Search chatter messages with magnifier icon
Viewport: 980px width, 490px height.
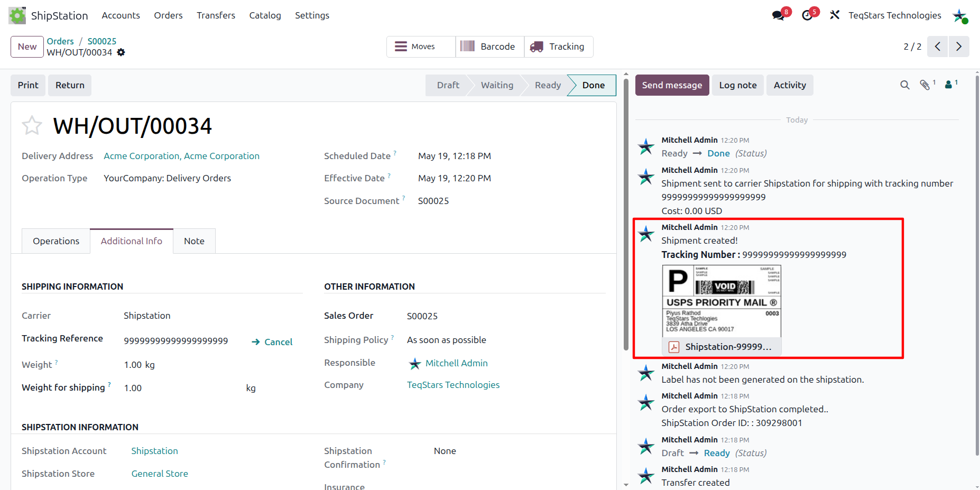(905, 85)
